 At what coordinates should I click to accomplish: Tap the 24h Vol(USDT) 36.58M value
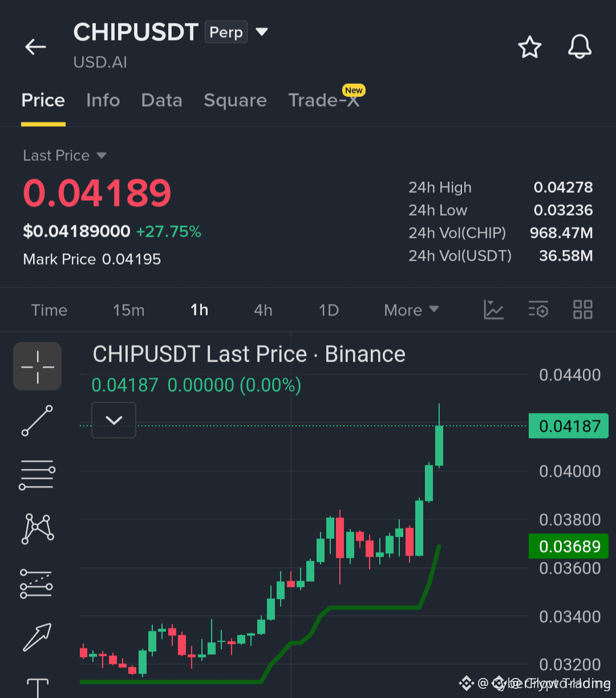(x=566, y=256)
